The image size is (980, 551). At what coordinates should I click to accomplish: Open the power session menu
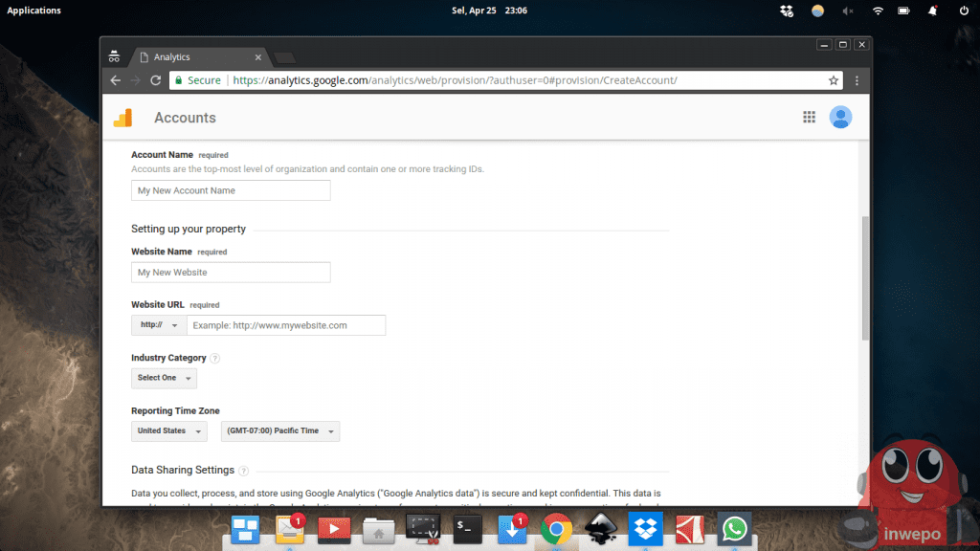point(964,11)
